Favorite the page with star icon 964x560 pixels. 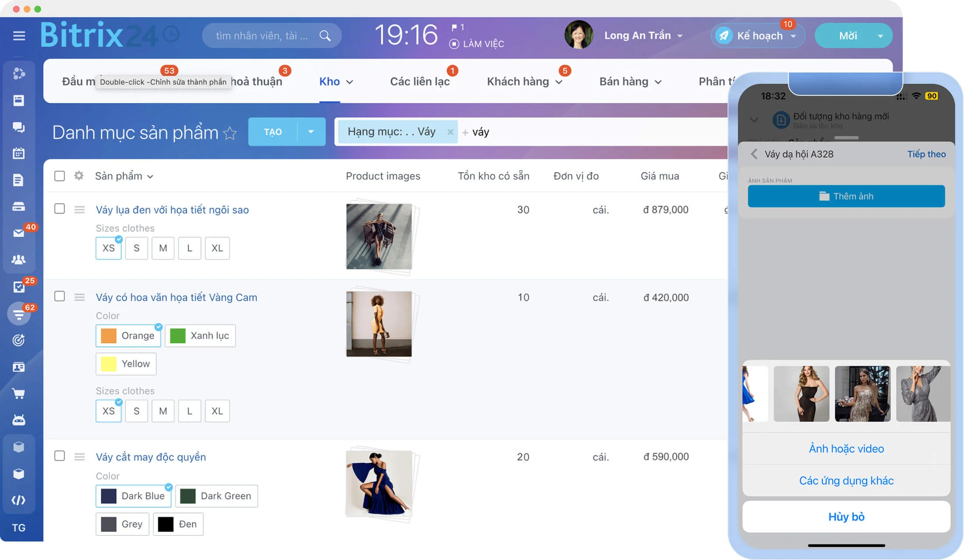pyautogui.click(x=230, y=133)
